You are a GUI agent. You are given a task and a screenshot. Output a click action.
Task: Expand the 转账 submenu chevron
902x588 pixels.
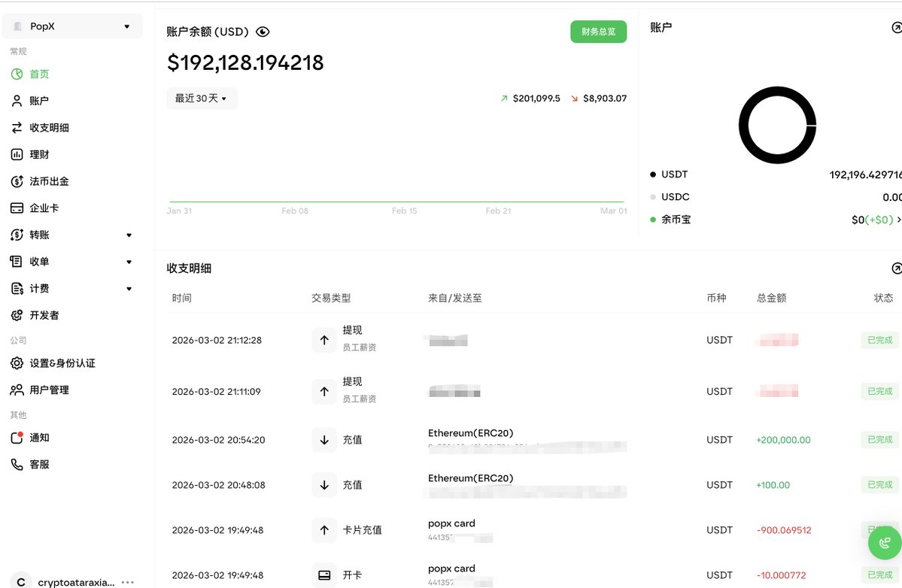(x=129, y=235)
